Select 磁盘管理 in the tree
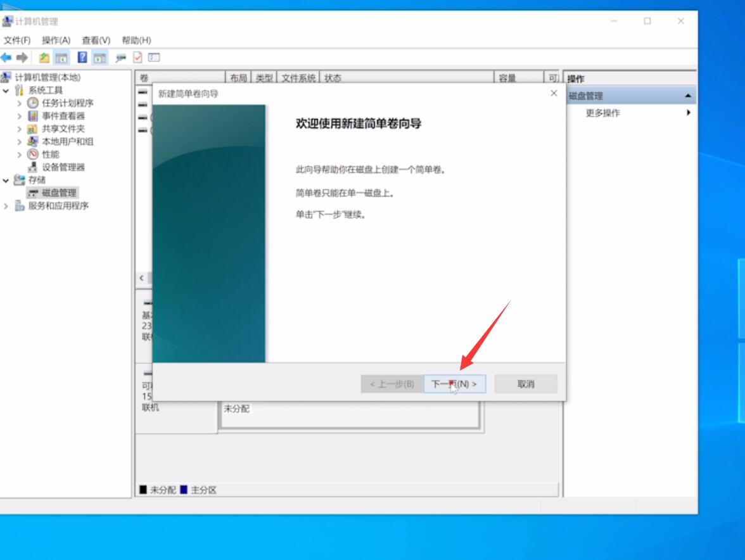 click(59, 193)
